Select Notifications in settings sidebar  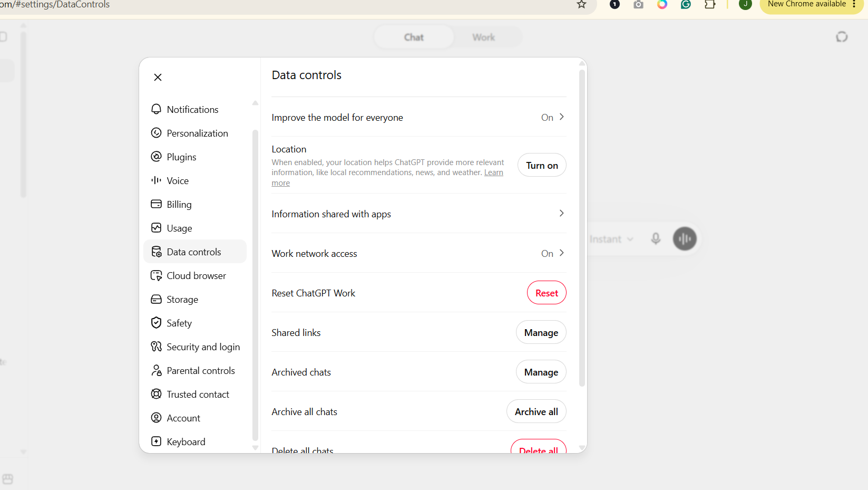click(195, 109)
